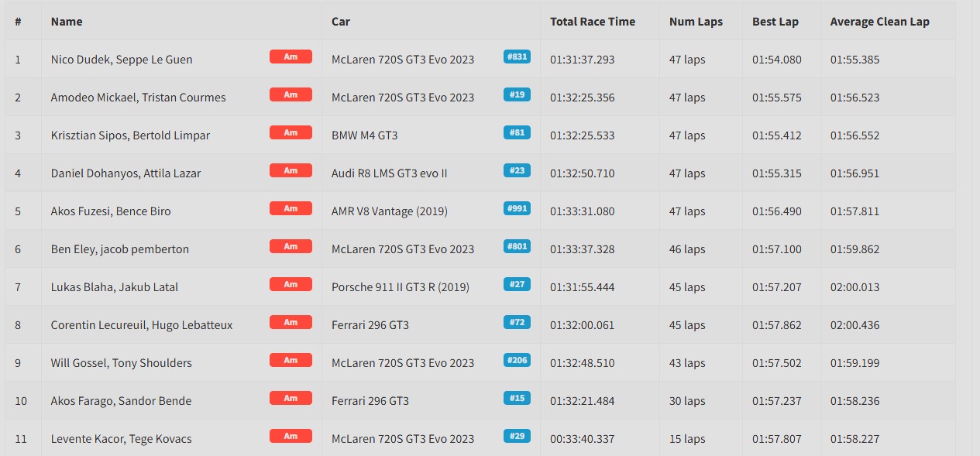Click car number badge #81
The image size is (980, 456).
pyautogui.click(x=517, y=132)
